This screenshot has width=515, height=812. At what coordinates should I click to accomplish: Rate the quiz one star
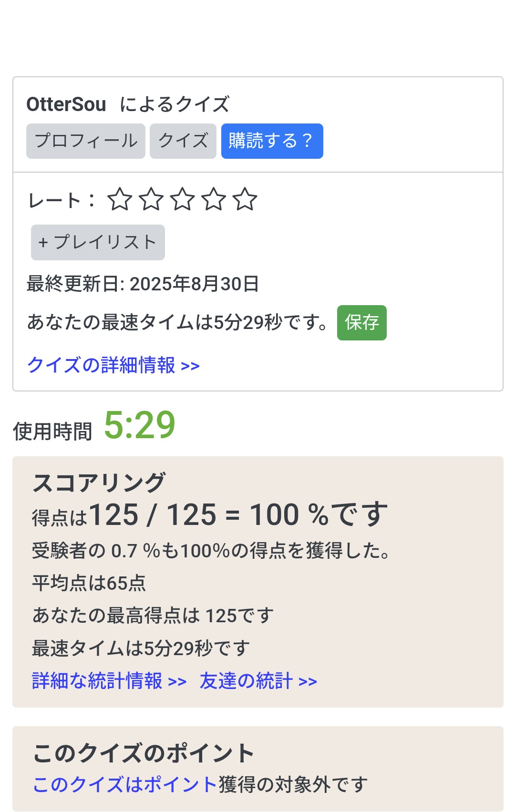(120, 199)
